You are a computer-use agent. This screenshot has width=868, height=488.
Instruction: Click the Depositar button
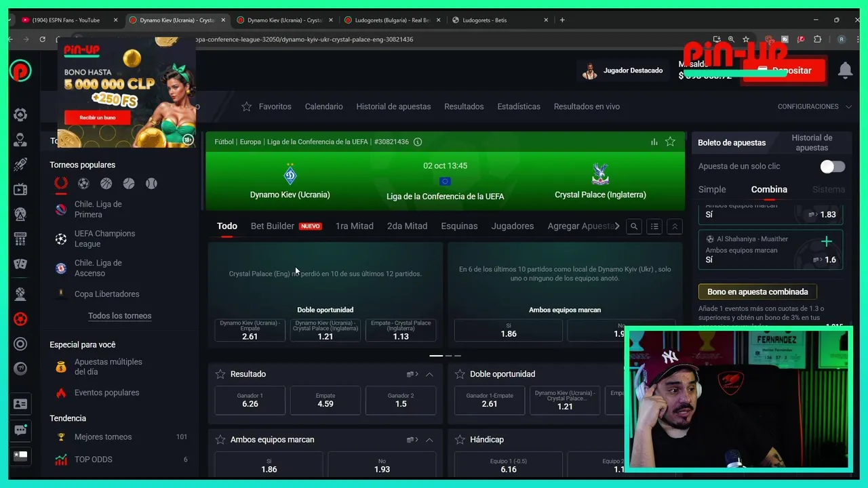tap(784, 70)
